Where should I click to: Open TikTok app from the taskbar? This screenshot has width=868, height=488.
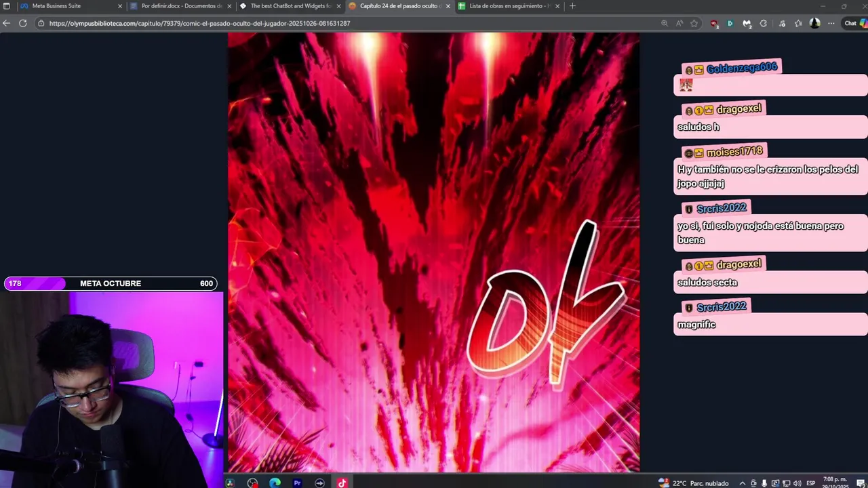(342, 483)
